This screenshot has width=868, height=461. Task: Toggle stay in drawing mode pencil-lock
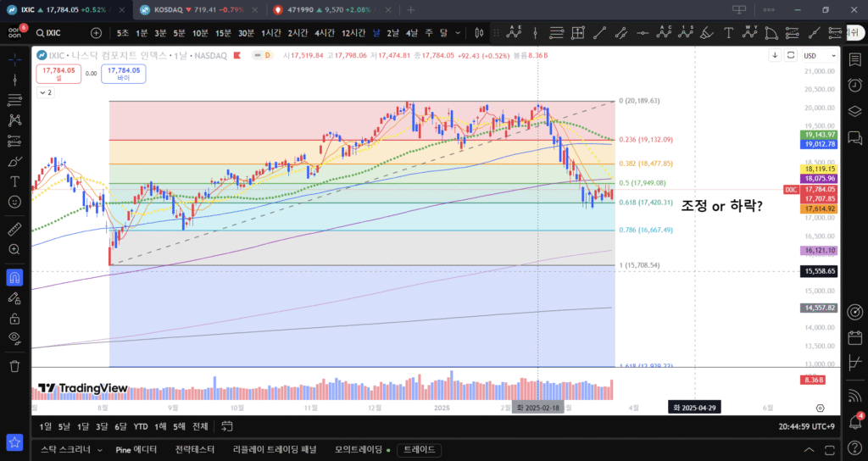pyautogui.click(x=15, y=298)
